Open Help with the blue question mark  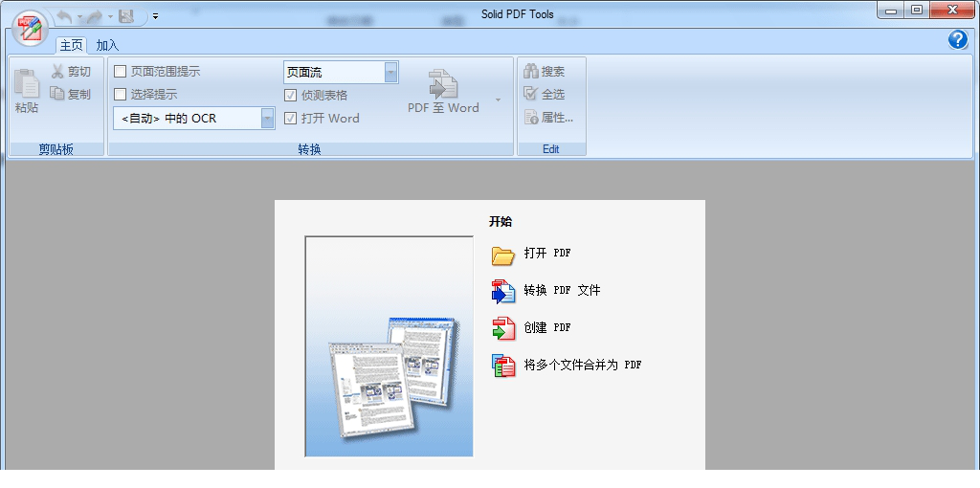point(957,39)
